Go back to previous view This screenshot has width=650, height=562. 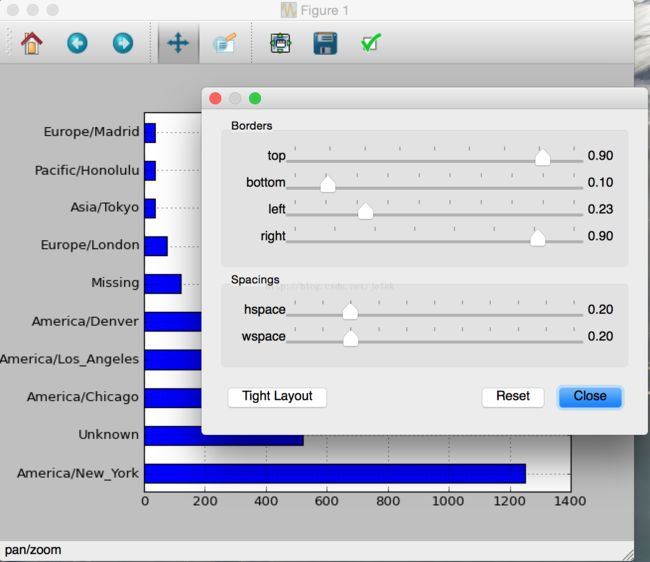click(x=77, y=44)
